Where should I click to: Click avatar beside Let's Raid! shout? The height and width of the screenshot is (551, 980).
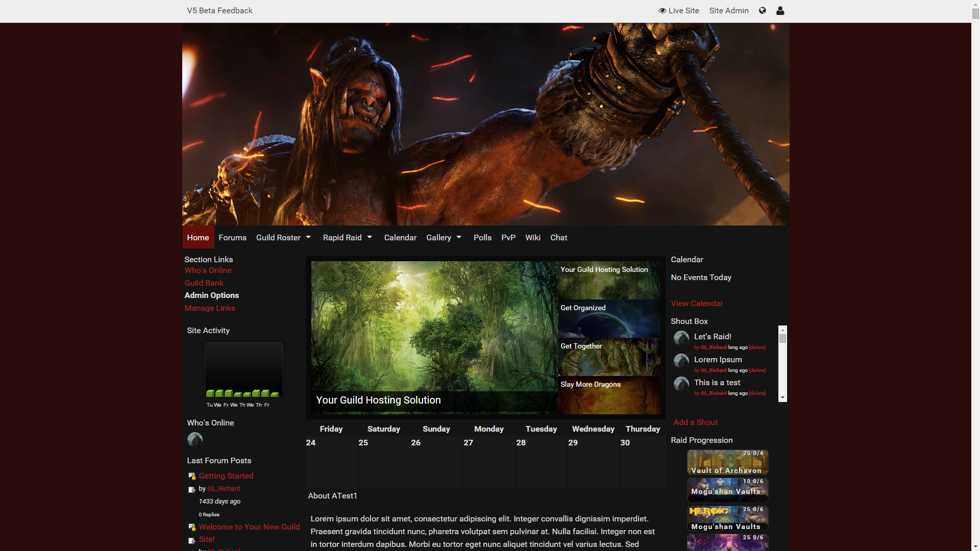click(681, 338)
